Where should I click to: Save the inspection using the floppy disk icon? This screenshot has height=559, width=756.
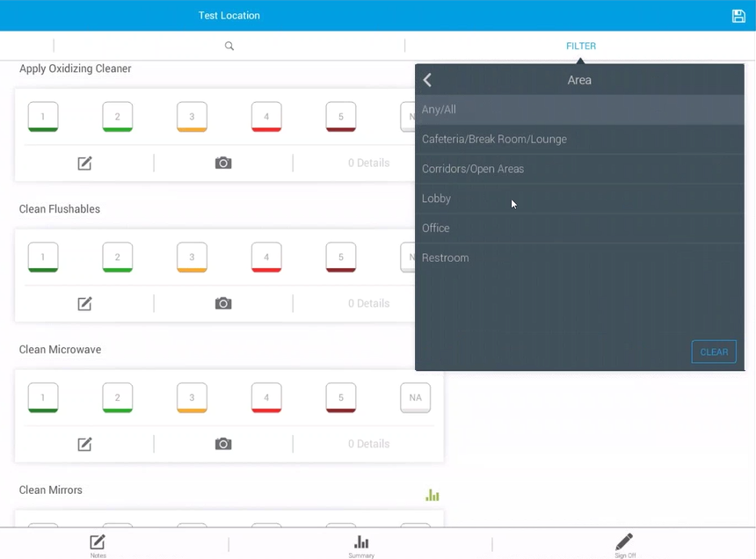pos(738,16)
